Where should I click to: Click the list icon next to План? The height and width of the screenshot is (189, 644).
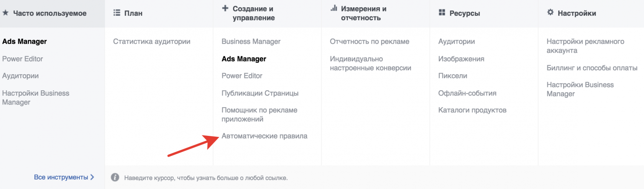[x=117, y=13]
